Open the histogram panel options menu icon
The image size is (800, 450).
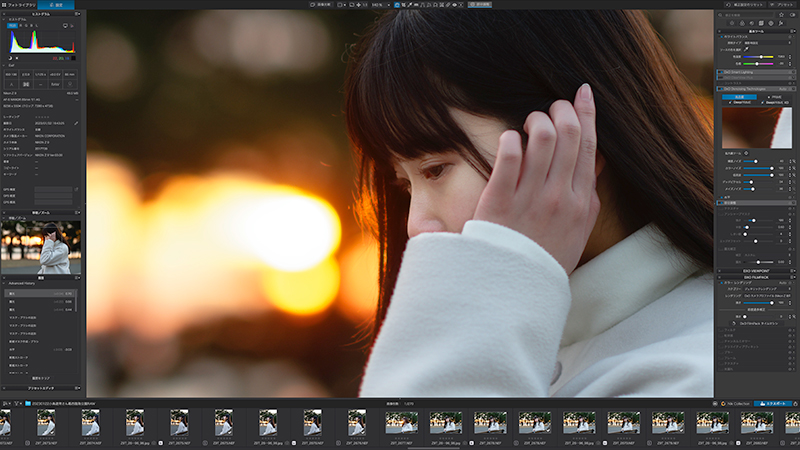[78, 14]
